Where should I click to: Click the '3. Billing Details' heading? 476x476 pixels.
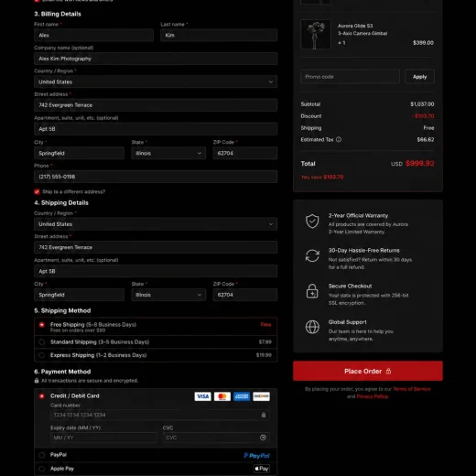[58, 14]
